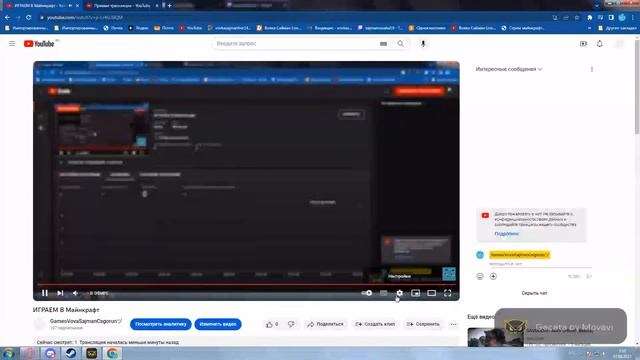640x360 pixels.
Task: Switch to miniplayer mode
Action: click(x=416, y=293)
